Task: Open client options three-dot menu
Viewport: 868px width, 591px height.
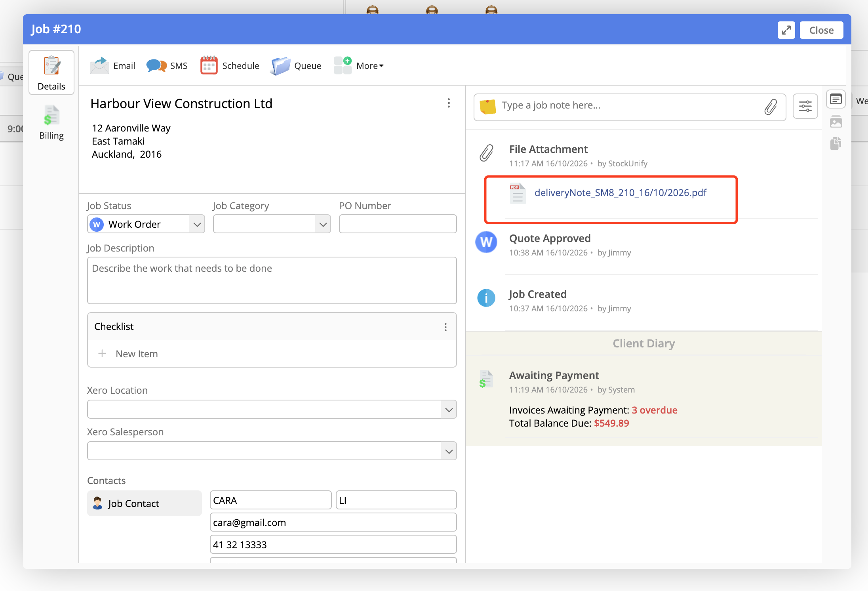Action: click(x=449, y=103)
